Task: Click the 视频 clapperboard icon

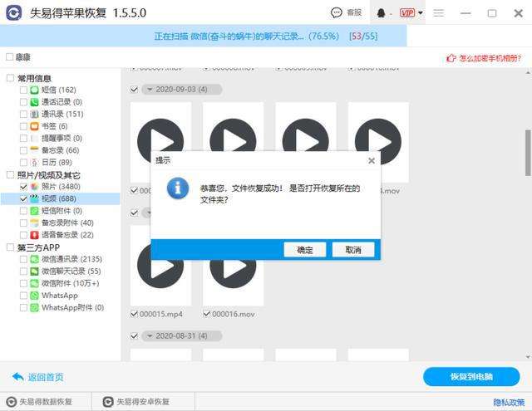Action: [34, 198]
